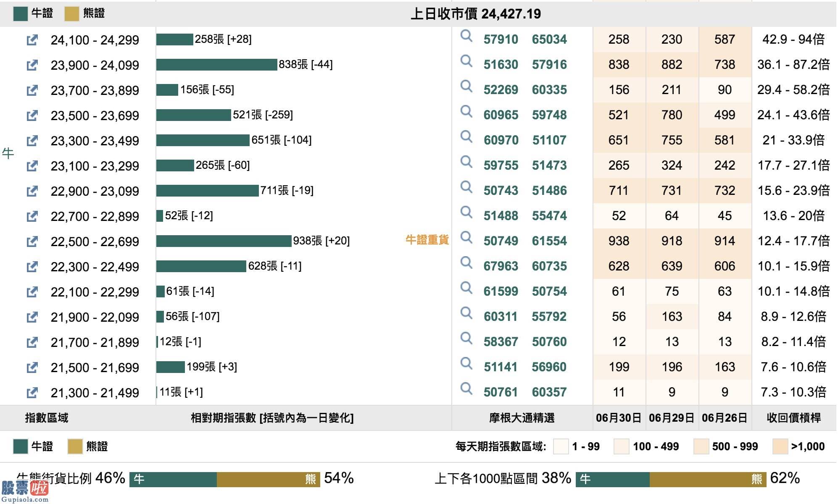Click magnifier search icon beside 60965

coord(466,112)
